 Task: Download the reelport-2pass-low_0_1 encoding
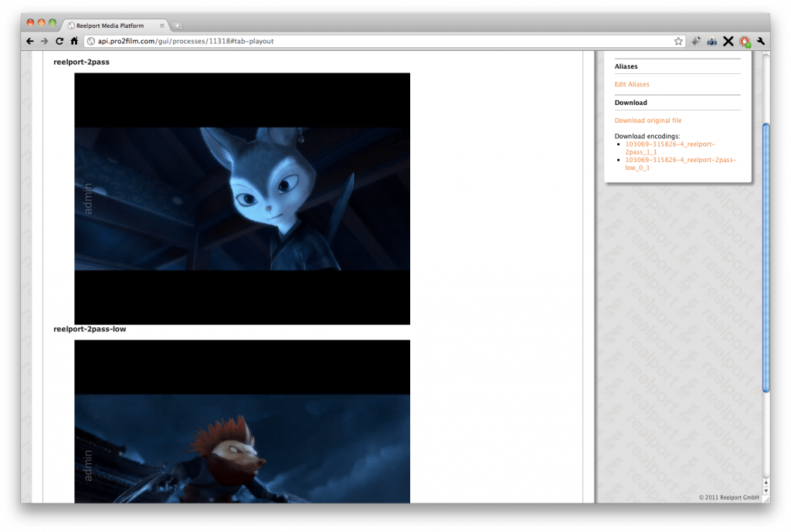point(681,164)
